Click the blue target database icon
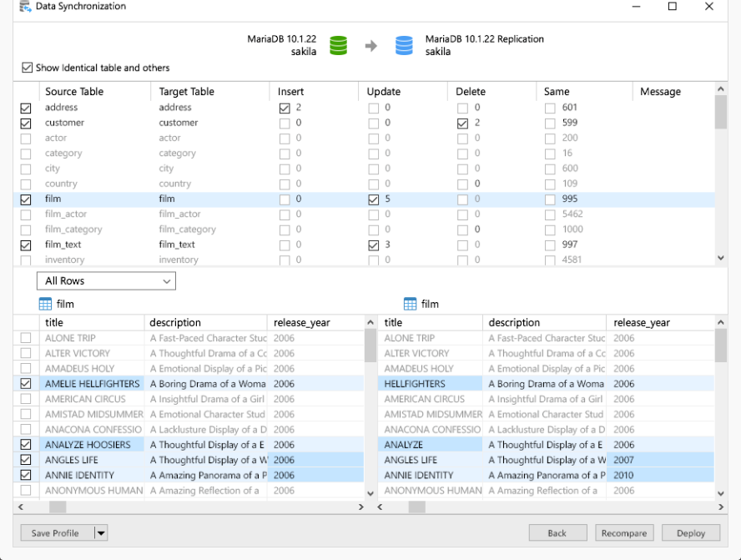Viewport: 741px width, 560px height. (404, 45)
